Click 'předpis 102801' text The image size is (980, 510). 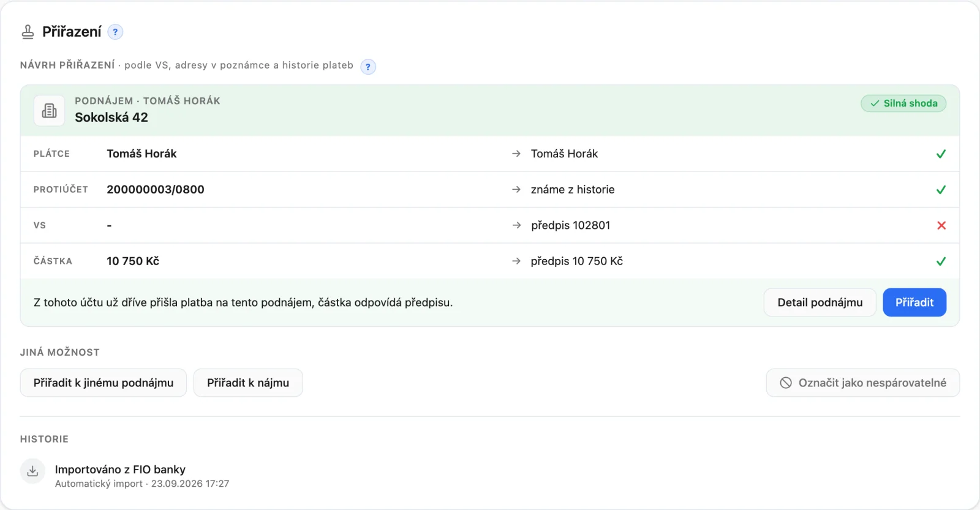571,225
